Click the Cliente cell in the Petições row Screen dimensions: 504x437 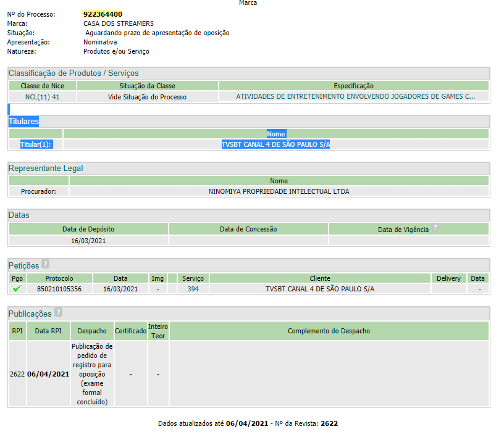319,289
